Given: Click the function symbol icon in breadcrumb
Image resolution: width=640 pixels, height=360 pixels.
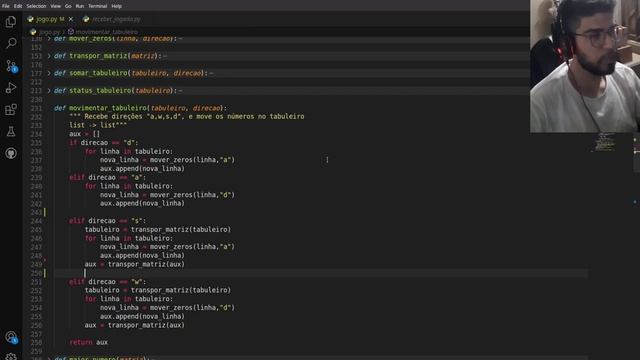Looking at the screenshot, I should pyautogui.click(x=71, y=31).
